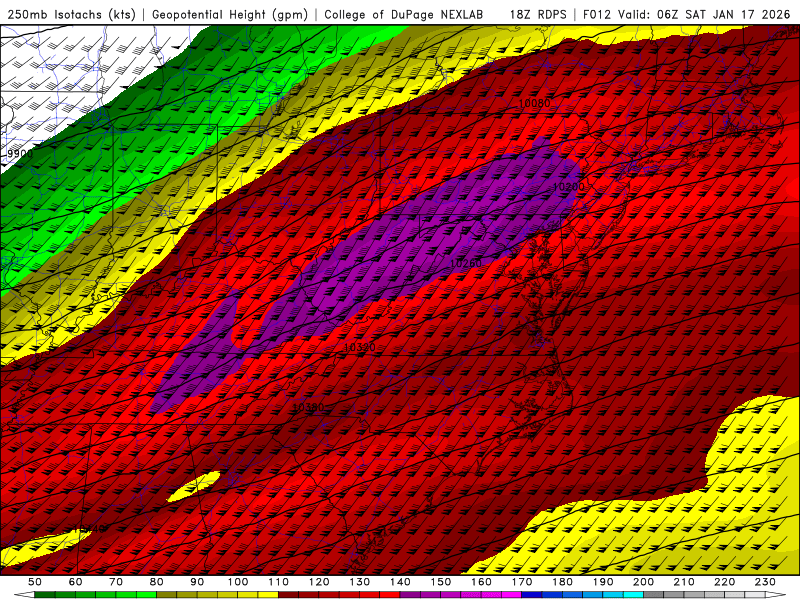Image resolution: width=800 pixels, height=600 pixels.
Task: Click the 170 kts colorbar label
Action: [522, 582]
